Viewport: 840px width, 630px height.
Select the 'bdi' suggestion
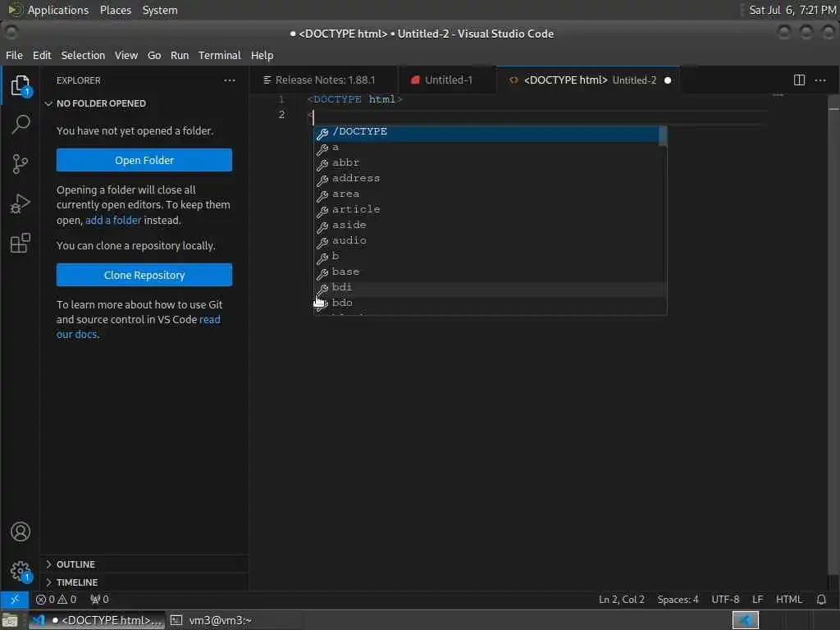click(491, 289)
